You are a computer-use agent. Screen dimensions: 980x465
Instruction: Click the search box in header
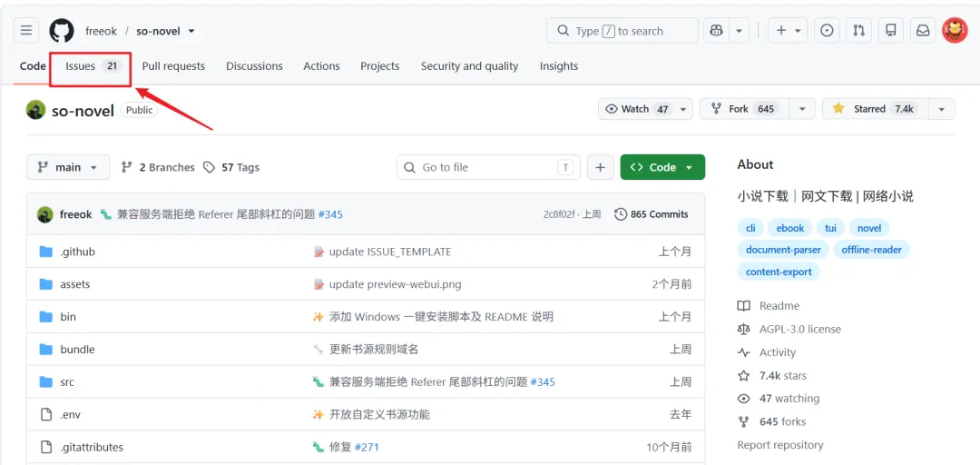coord(622,31)
